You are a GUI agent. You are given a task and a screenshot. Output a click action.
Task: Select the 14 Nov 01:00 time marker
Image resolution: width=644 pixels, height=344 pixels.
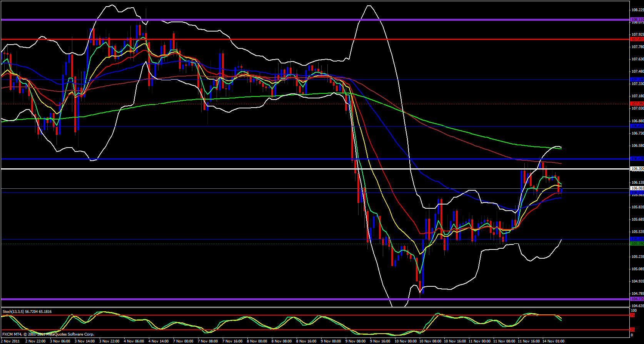(553, 341)
